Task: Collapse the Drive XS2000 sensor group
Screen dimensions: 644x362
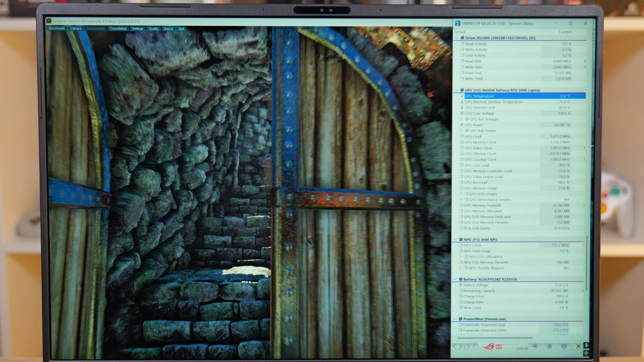Action: pyautogui.click(x=457, y=38)
